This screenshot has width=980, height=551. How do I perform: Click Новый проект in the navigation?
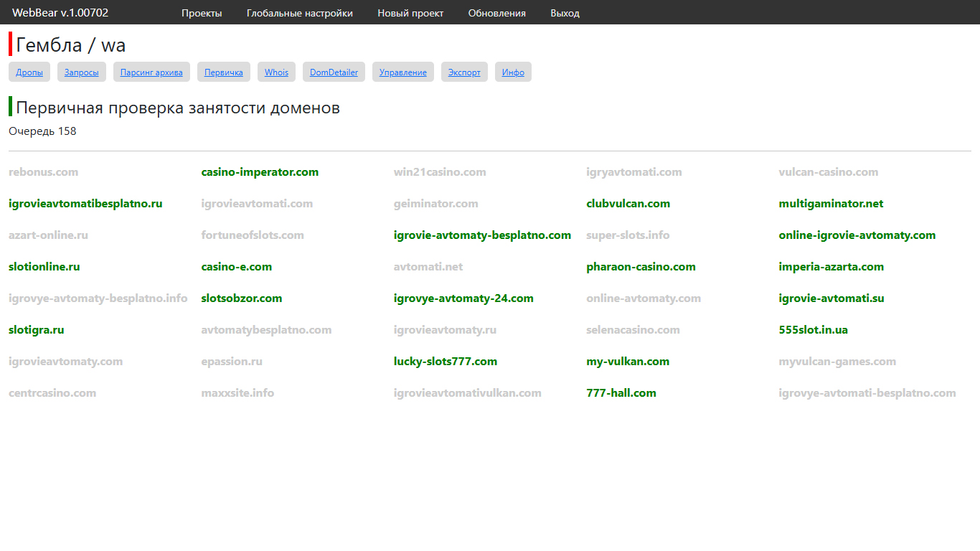click(410, 13)
